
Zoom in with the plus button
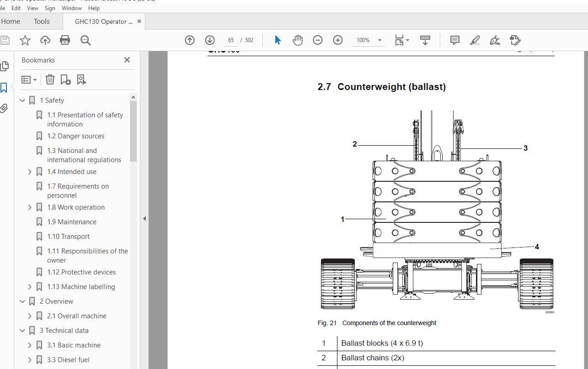pyautogui.click(x=338, y=40)
